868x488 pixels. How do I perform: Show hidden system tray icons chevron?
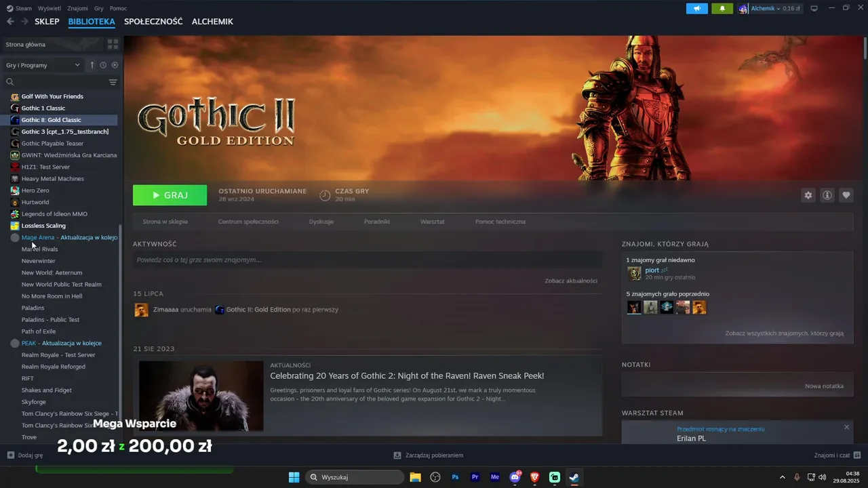[x=782, y=477]
